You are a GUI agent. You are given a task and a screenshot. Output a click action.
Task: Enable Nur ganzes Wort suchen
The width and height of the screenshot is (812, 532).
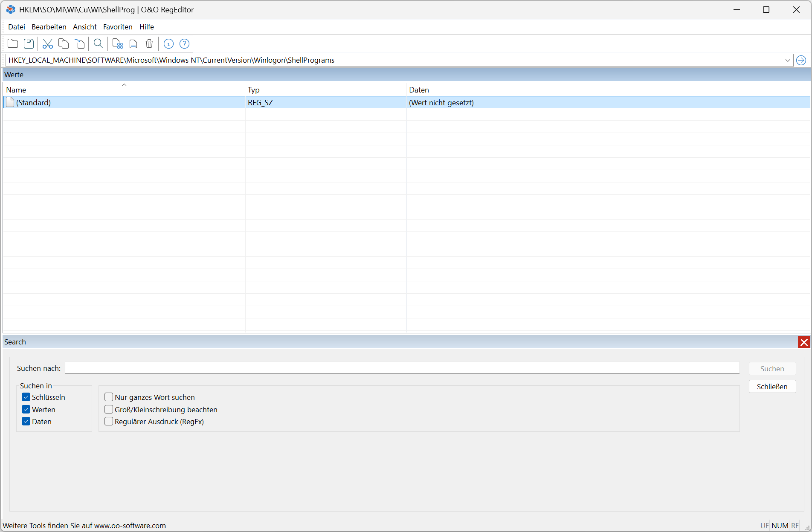click(109, 397)
